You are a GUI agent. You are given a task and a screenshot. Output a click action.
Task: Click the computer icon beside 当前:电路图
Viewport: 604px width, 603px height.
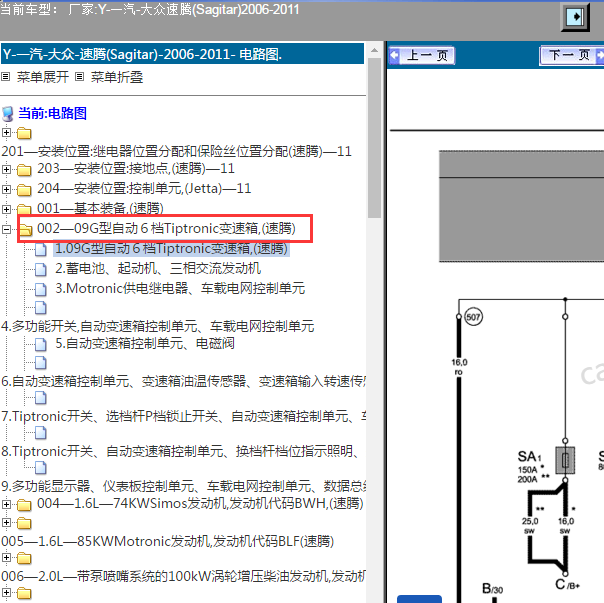pyautogui.click(x=8, y=114)
